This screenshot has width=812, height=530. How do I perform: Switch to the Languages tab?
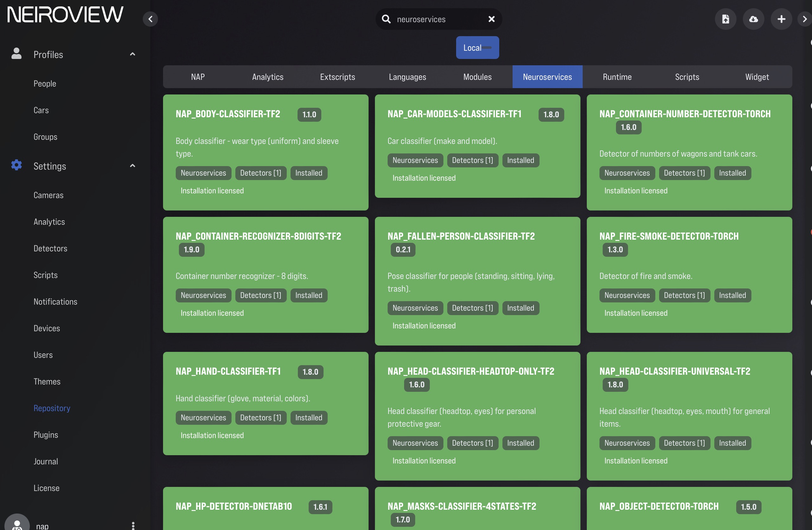[408, 77]
